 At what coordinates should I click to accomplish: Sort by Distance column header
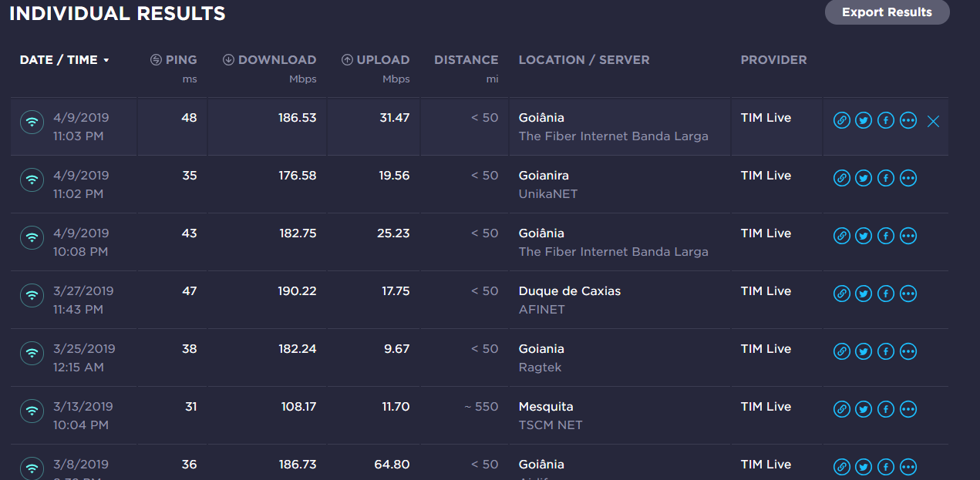(x=466, y=59)
